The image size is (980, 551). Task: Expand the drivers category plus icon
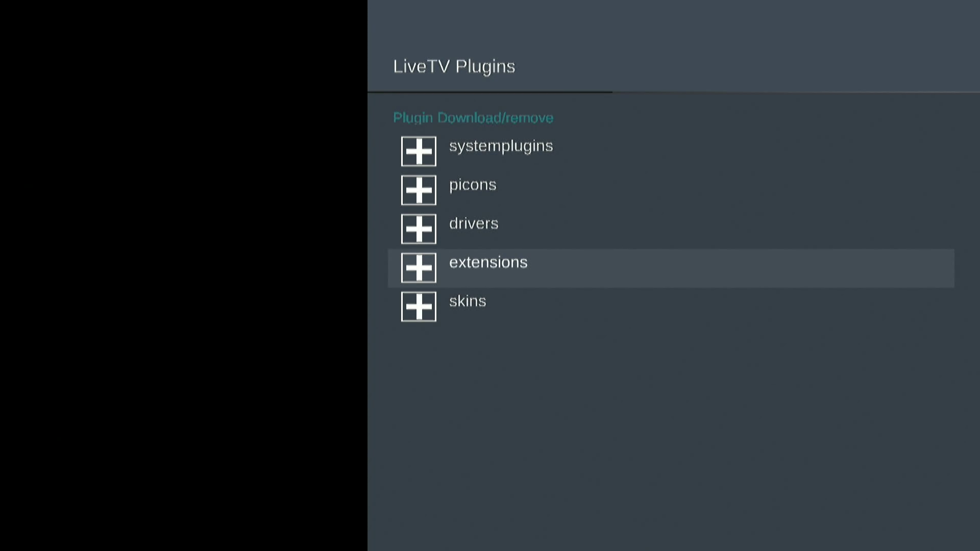coord(419,229)
